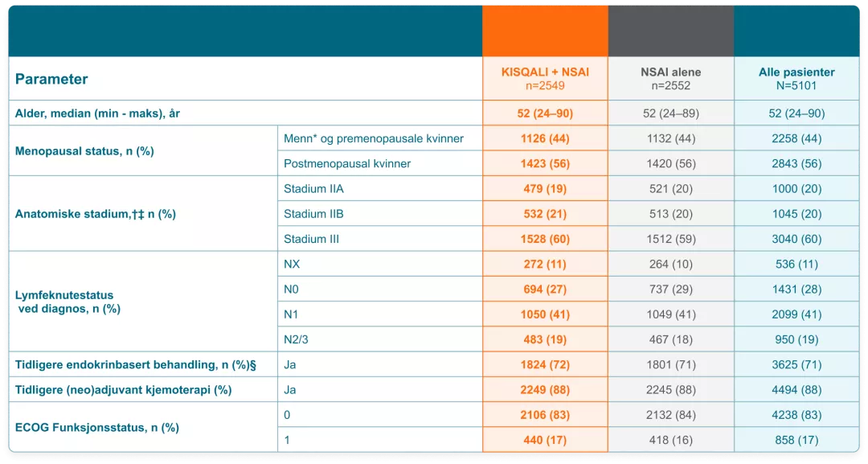Viewport: 868px width, 464px height.
Task: Click the 4494 (88) value cell
Action: 796,389
